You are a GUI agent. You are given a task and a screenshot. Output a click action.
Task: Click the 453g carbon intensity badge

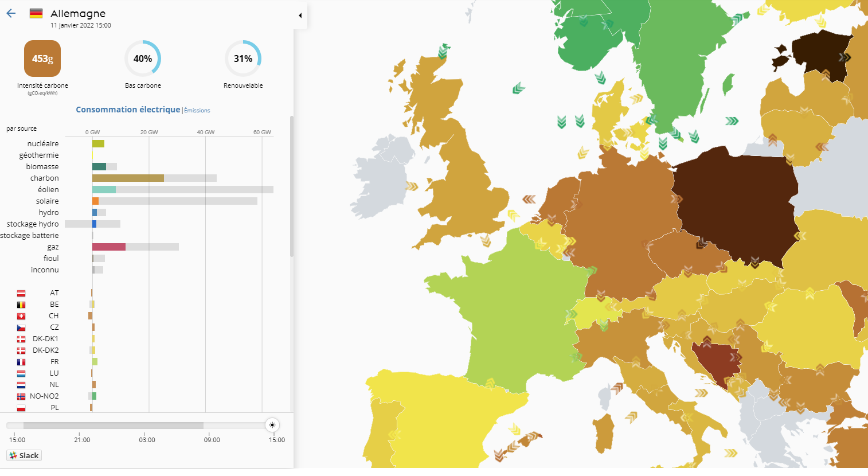pyautogui.click(x=42, y=58)
